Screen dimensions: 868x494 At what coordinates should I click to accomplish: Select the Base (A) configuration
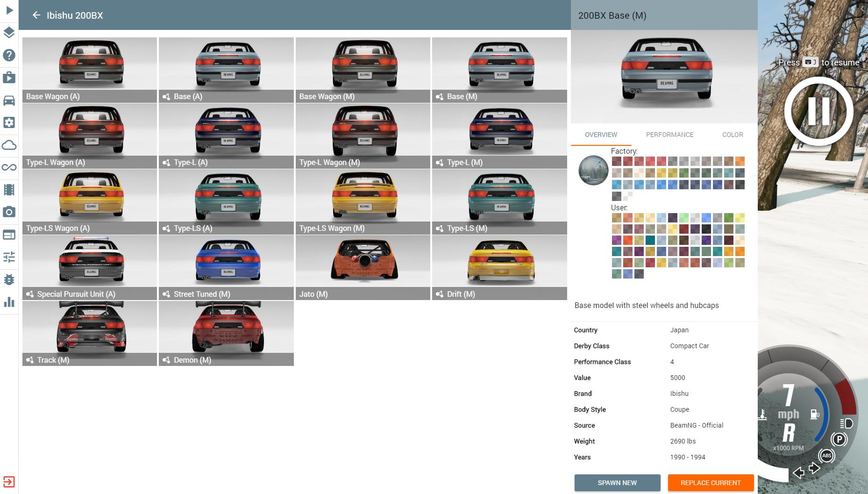[226, 70]
